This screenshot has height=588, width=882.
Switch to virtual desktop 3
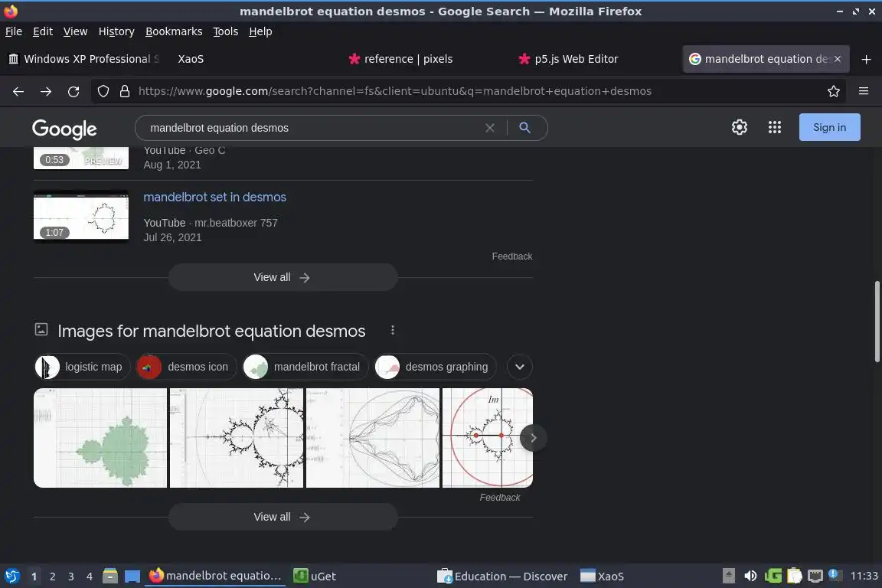click(71, 577)
